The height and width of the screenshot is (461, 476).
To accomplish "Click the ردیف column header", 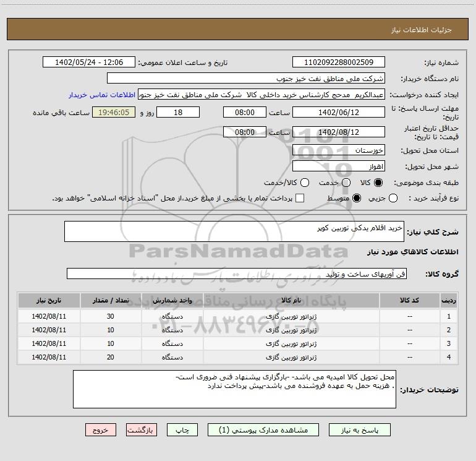I will pos(449,300).
